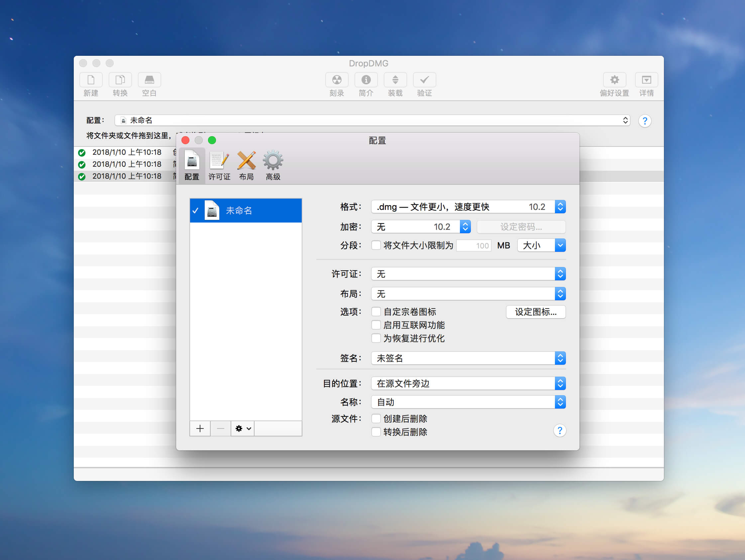Check the 自定宗卷图标 option

[376, 312]
